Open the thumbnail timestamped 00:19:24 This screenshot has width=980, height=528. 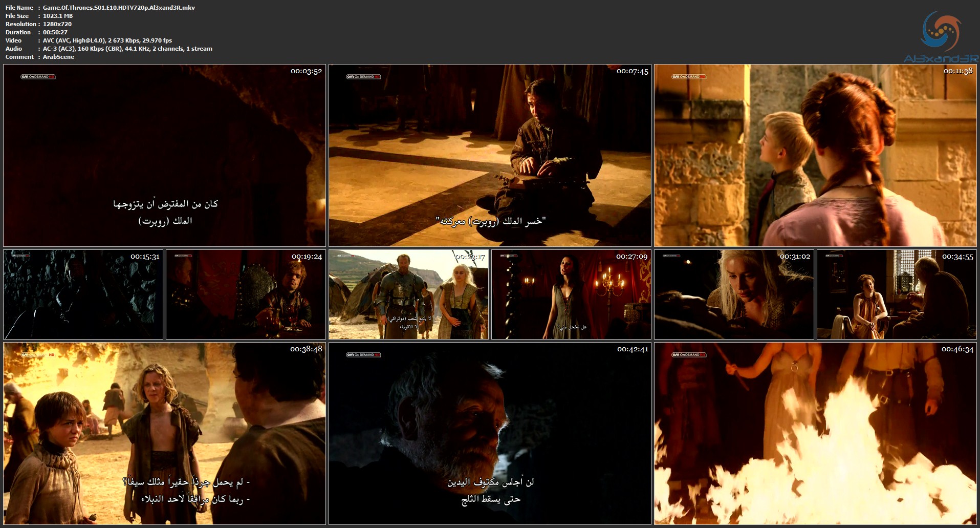pyautogui.click(x=246, y=294)
